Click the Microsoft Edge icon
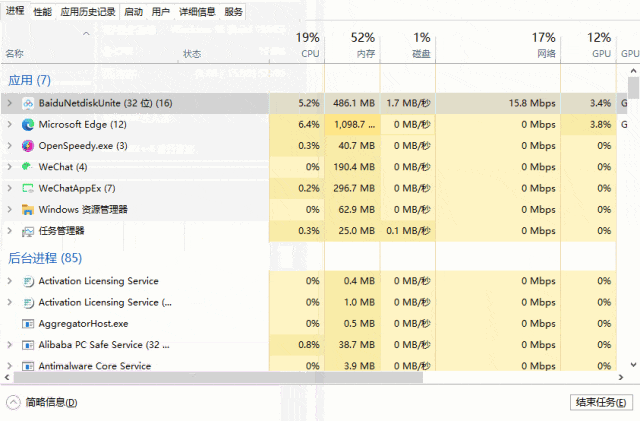This screenshot has height=421, width=640. [28, 125]
